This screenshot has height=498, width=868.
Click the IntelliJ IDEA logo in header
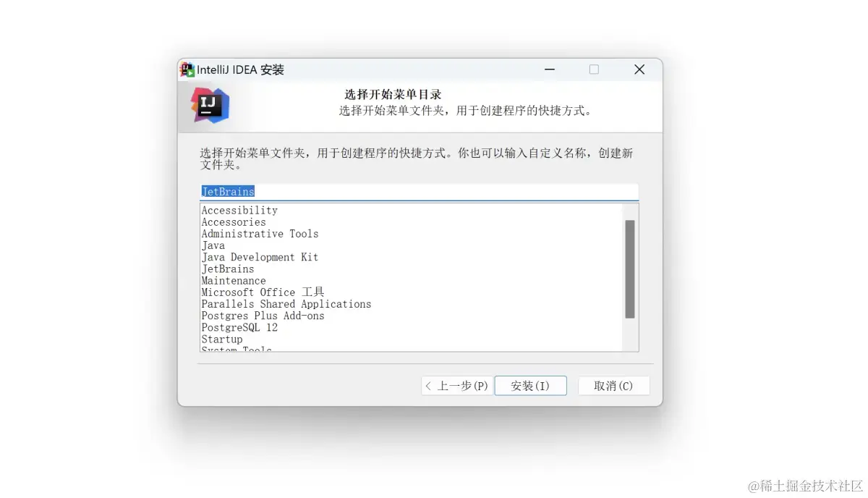coord(210,106)
